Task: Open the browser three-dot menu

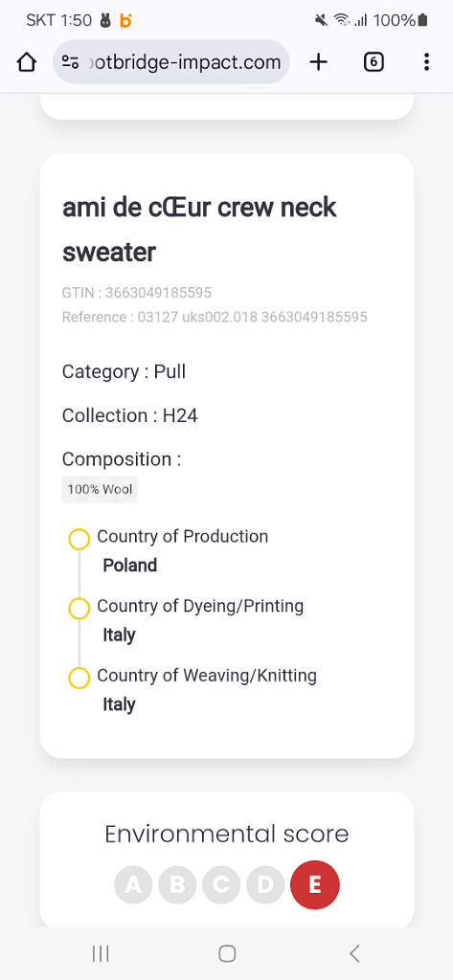Action: pos(426,62)
